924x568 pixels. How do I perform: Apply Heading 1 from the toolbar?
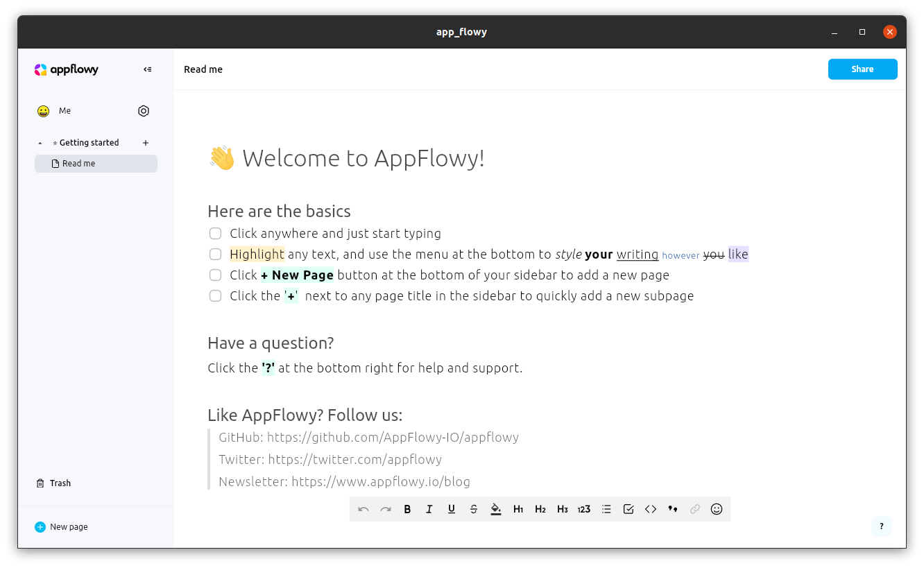(x=518, y=508)
